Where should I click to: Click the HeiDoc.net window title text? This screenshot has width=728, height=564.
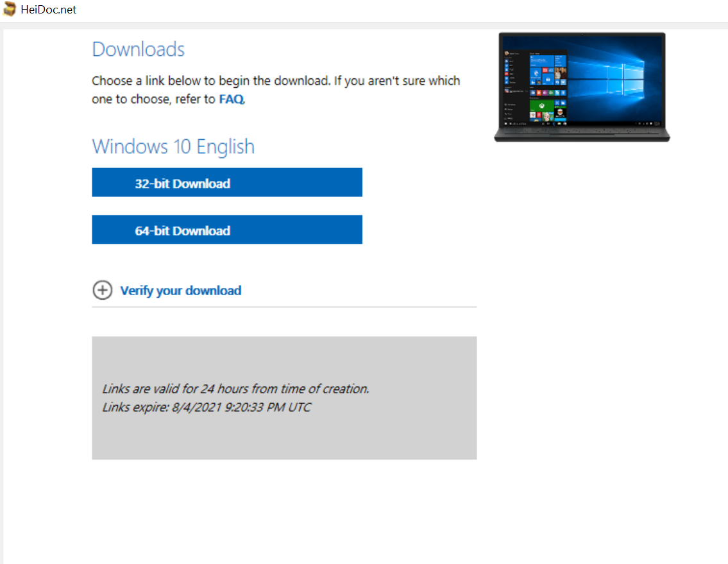[x=49, y=10]
